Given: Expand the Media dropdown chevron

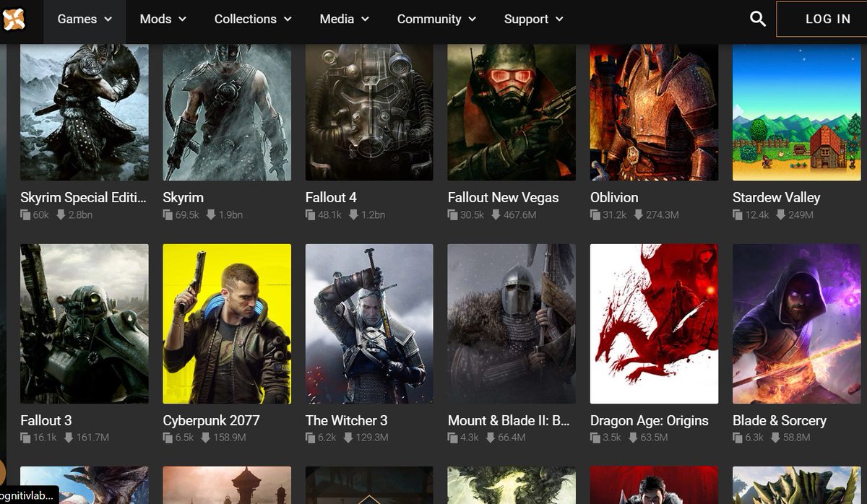Looking at the screenshot, I should (364, 19).
